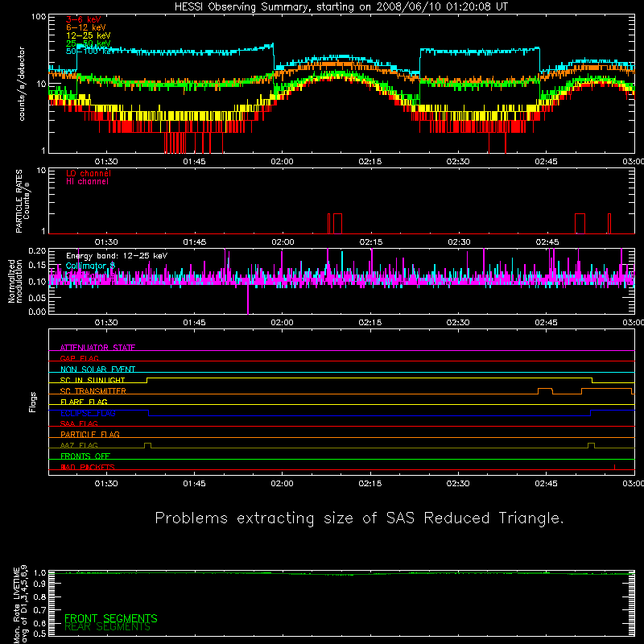Screen dimensions: 644x644
Task: Click the dim olive A4Z_FLAG label
Action: [x=79, y=445]
